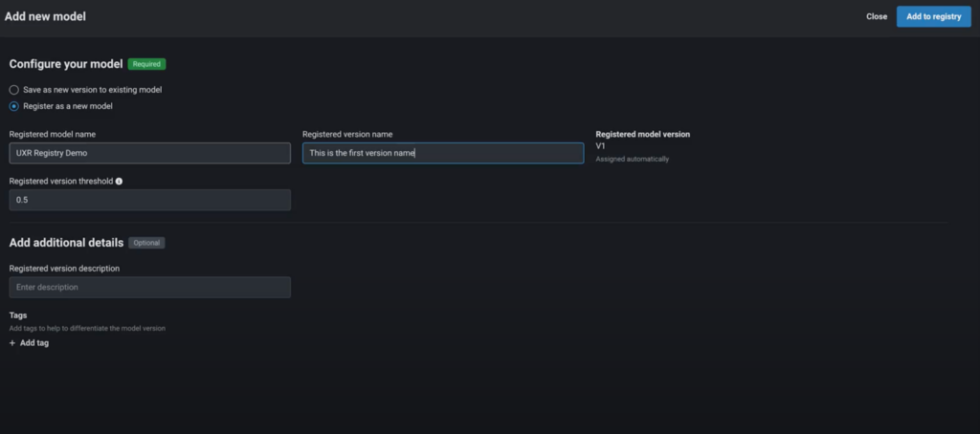Choose the 'Register as a new model' option

click(14, 106)
